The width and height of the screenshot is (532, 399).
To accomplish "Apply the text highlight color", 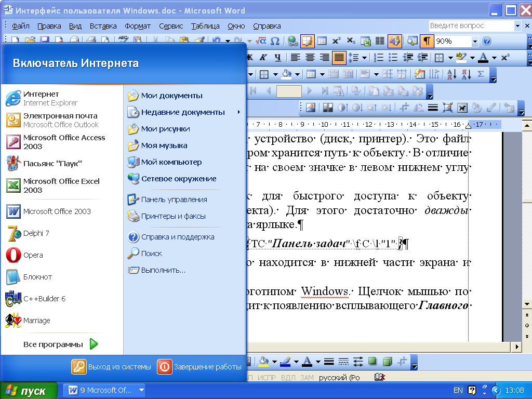I will 461,58.
